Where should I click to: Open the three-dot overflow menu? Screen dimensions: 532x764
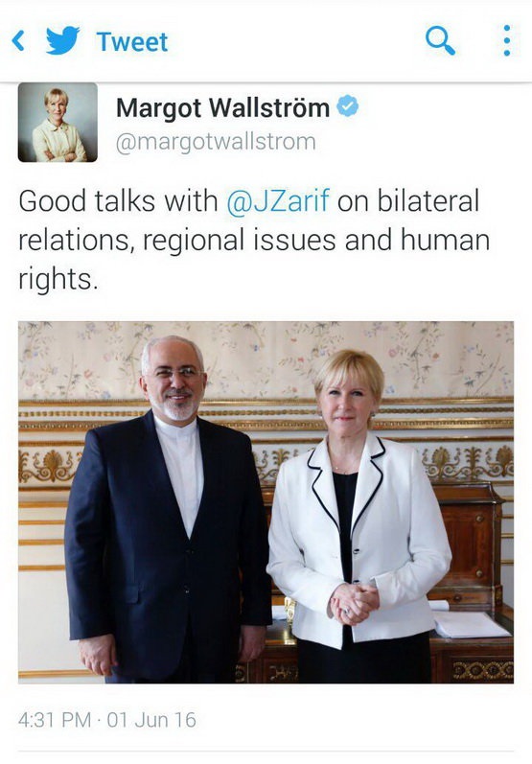click(x=507, y=40)
